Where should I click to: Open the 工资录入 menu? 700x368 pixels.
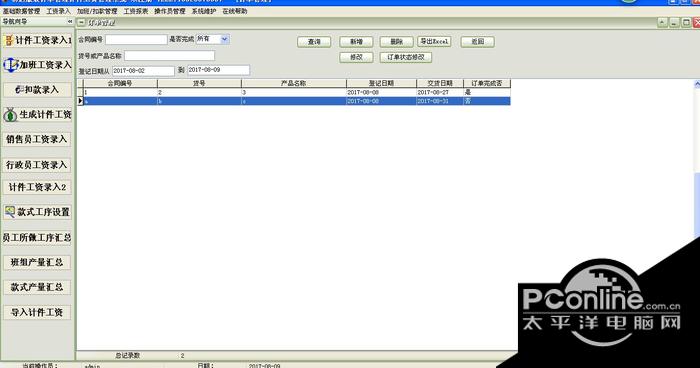coord(58,11)
